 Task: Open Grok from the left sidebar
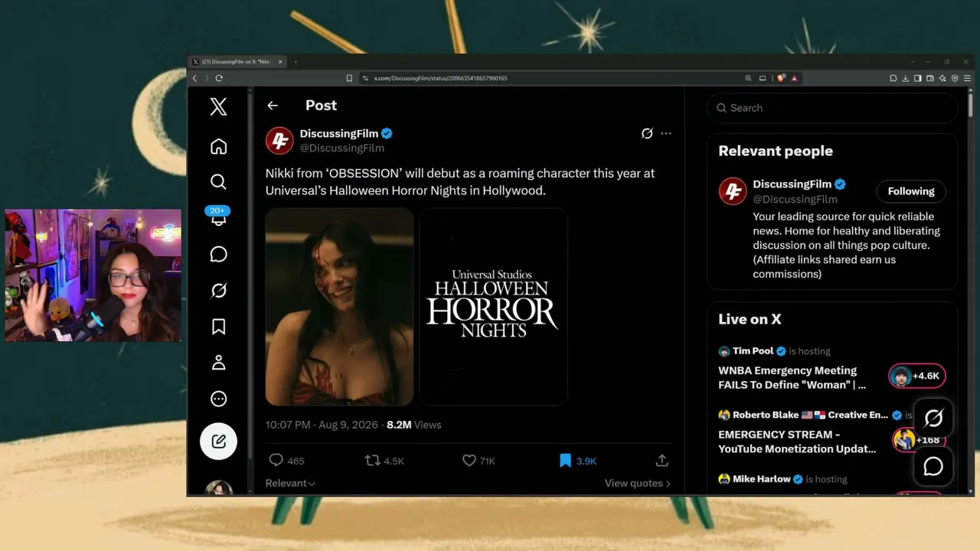[218, 291]
